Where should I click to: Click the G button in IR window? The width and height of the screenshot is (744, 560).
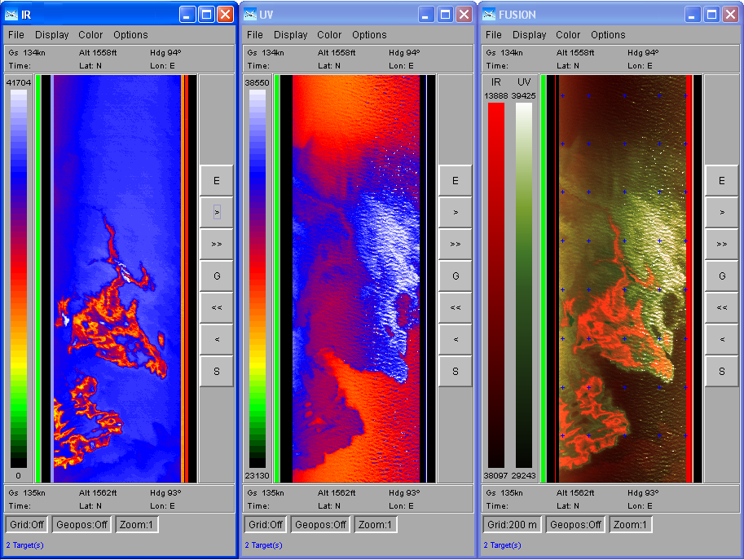(217, 276)
